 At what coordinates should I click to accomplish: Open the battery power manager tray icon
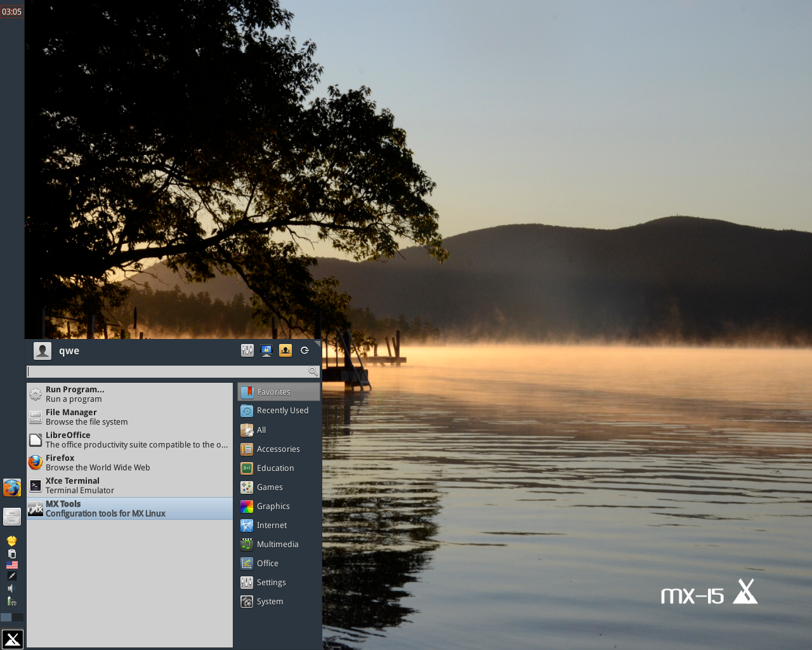coord(11,600)
